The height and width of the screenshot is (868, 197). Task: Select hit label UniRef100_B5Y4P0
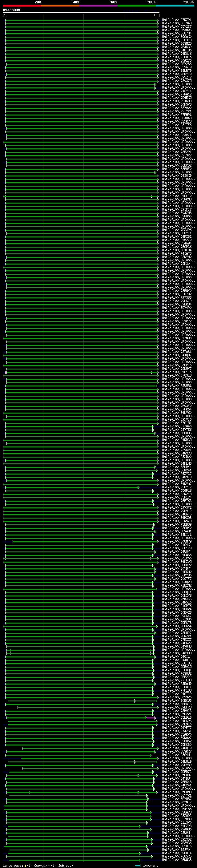[x=176, y=308]
